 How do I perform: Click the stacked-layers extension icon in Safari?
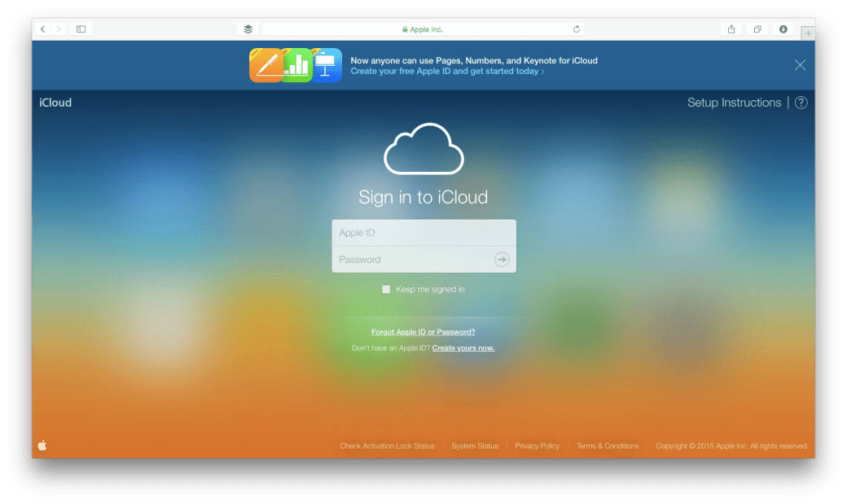(248, 28)
